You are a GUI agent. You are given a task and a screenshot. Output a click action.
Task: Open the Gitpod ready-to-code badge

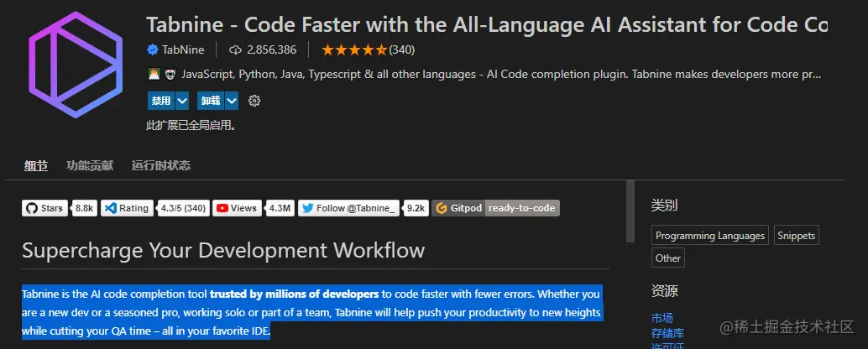(495, 208)
